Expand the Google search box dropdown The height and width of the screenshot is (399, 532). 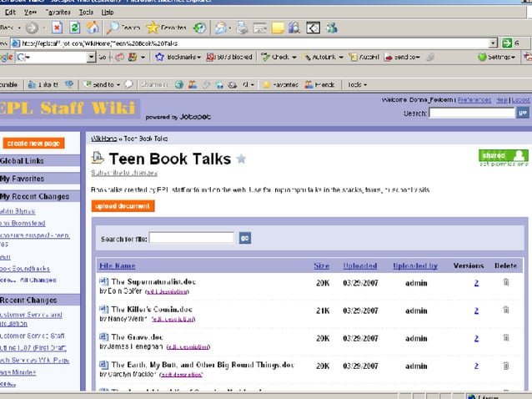(91, 57)
